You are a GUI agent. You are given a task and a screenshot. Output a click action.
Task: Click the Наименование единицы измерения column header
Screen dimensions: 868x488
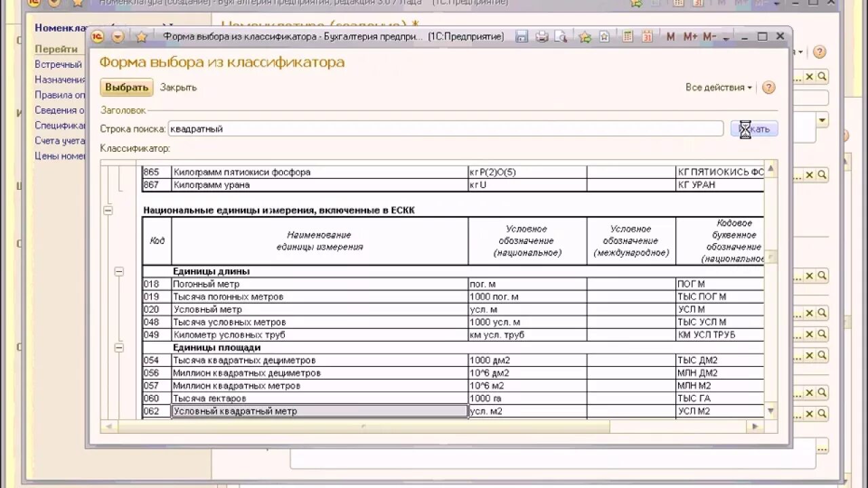coord(319,241)
